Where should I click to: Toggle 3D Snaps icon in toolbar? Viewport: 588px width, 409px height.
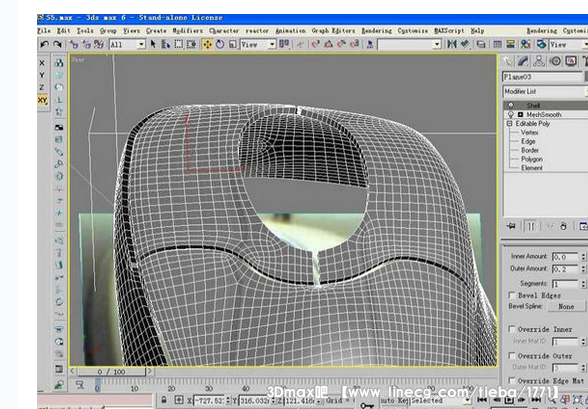click(315, 44)
